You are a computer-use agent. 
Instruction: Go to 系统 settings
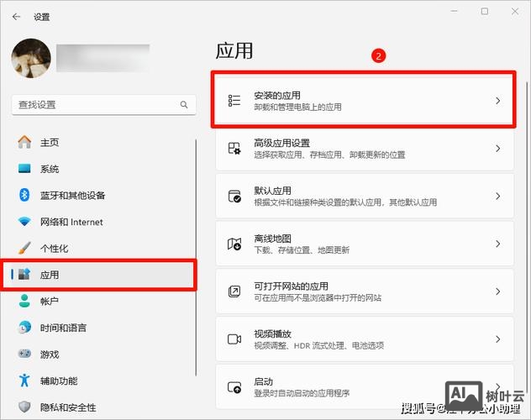(x=50, y=169)
